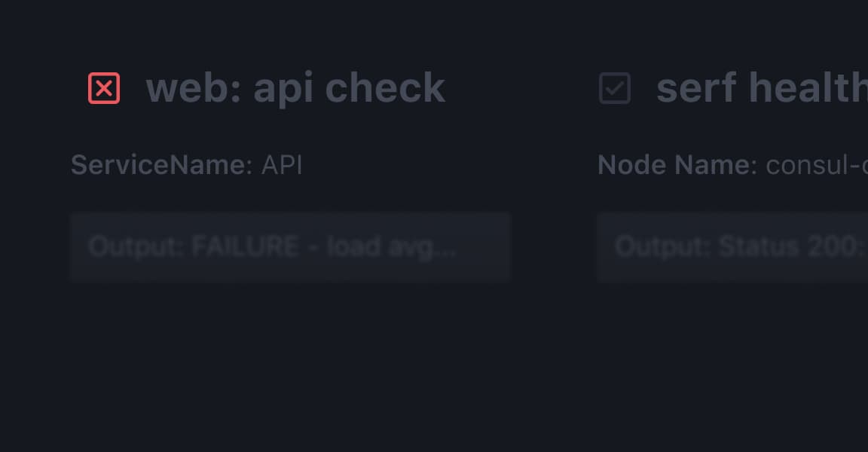Click the passing checkmark icon beside serf health
Screen dimensions: 868x452
coord(615,89)
